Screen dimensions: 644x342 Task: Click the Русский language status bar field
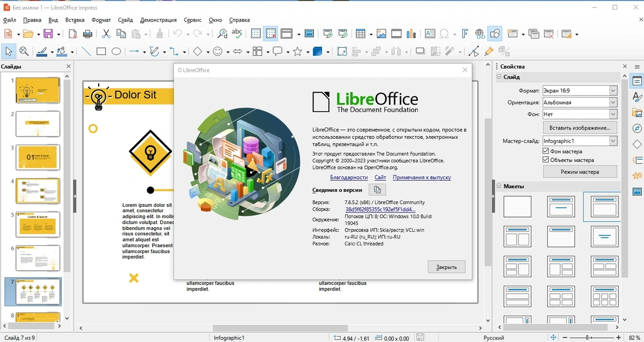[494, 338]
